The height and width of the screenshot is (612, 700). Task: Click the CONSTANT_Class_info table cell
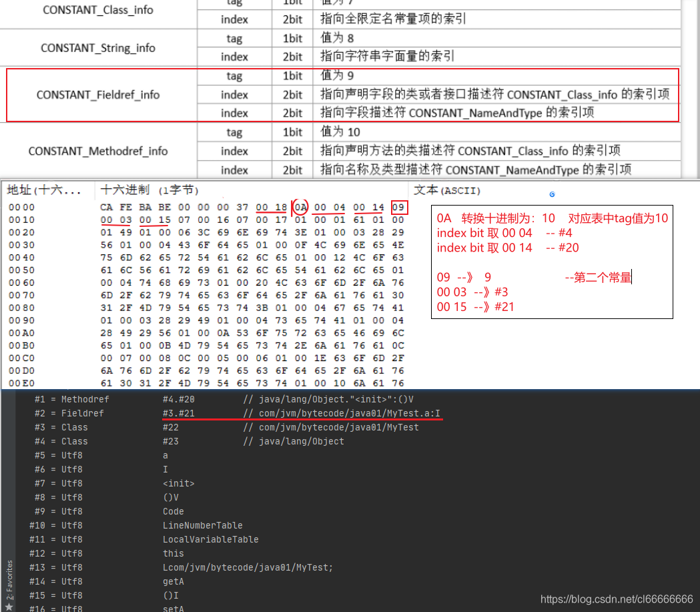pos(98,10)
